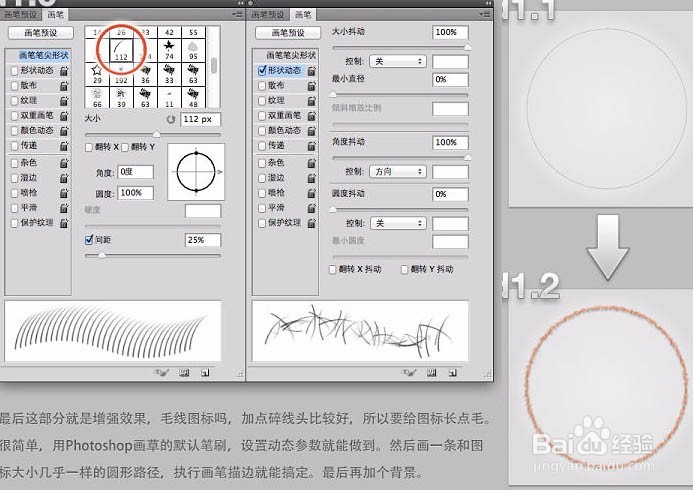
Task: Lock 颜色动态 settings in left panel
Action: click(64, 131)
